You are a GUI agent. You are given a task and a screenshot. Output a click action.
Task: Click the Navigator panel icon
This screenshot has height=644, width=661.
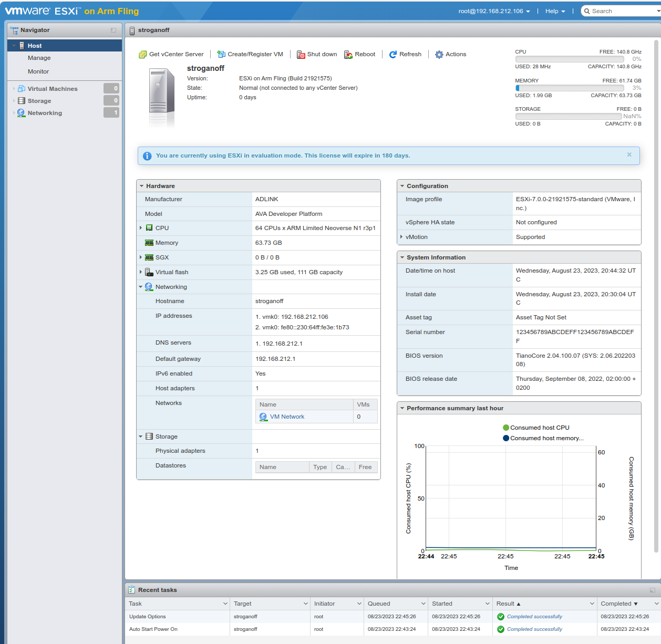(x=14, y=30)
